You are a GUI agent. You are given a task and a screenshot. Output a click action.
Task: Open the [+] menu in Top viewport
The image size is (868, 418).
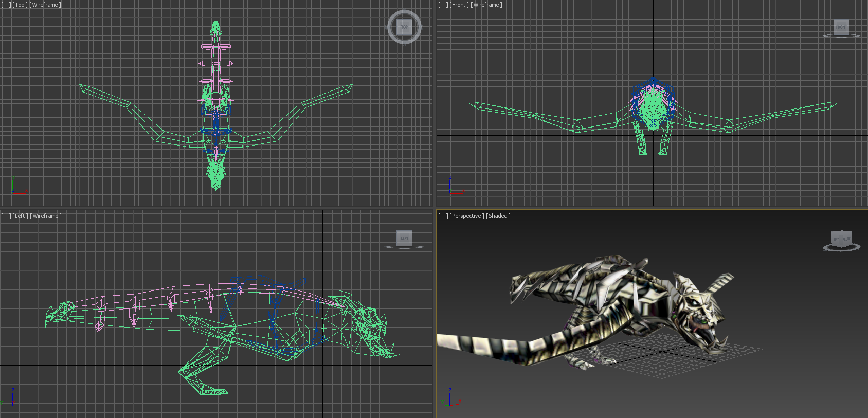click(x=6, y=5)
